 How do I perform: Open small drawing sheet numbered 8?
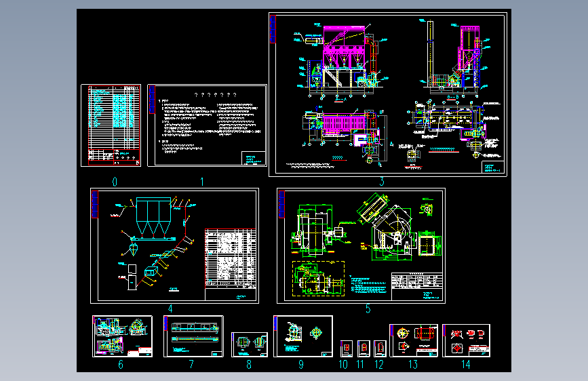tap(250, 344)
